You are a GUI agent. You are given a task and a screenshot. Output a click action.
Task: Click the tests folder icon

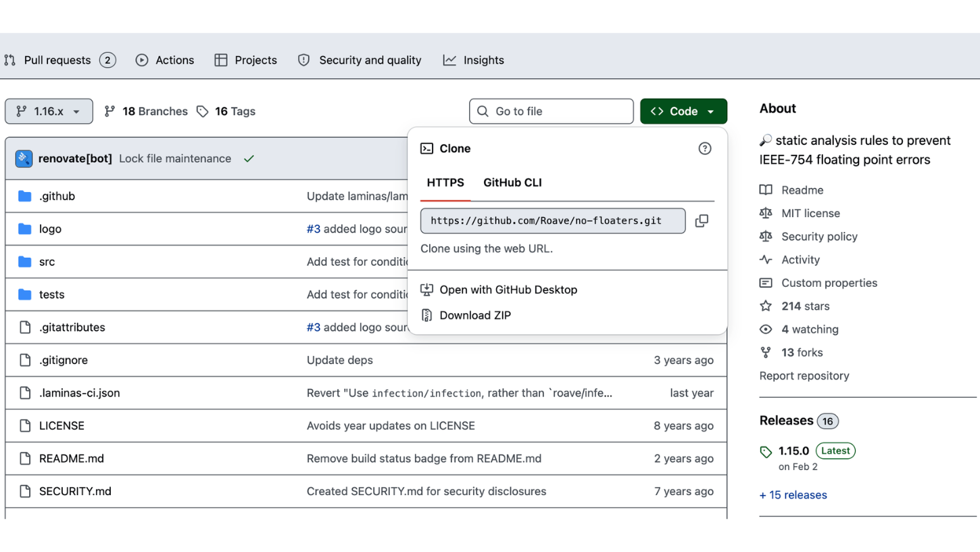pos(25,295)
